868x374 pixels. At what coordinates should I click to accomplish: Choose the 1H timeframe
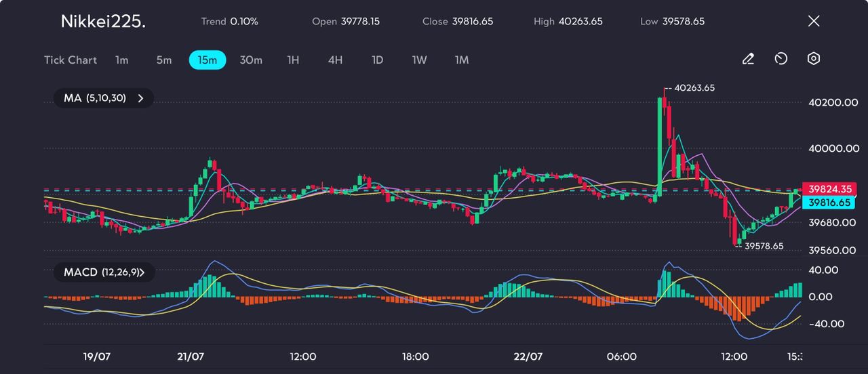tap(293, 60)
